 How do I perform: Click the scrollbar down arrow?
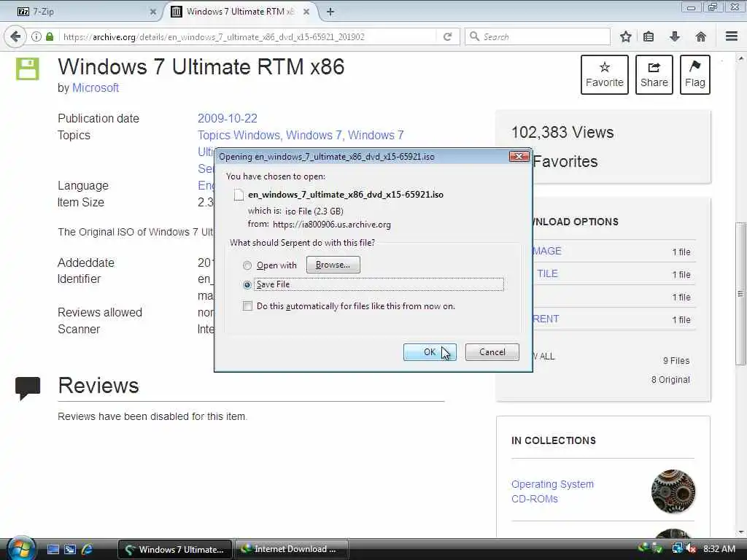[x=741, y=532]
